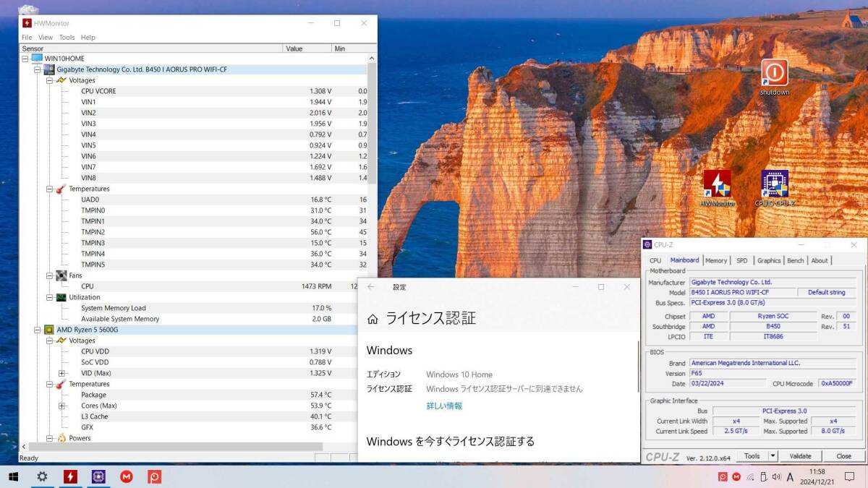The height and width of the screenshot is (488, 868).
Task: Open the Windows Start menu
Action: click(13, 476)
